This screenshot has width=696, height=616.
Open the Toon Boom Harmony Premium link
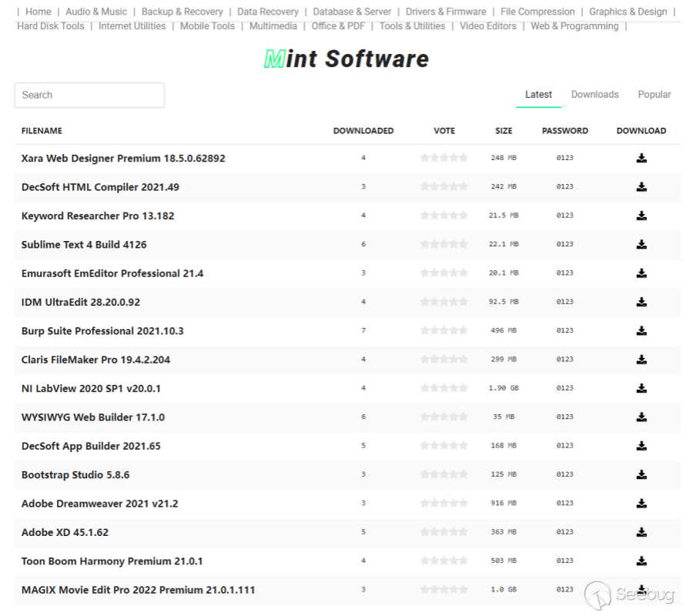[x=112, y=561]
